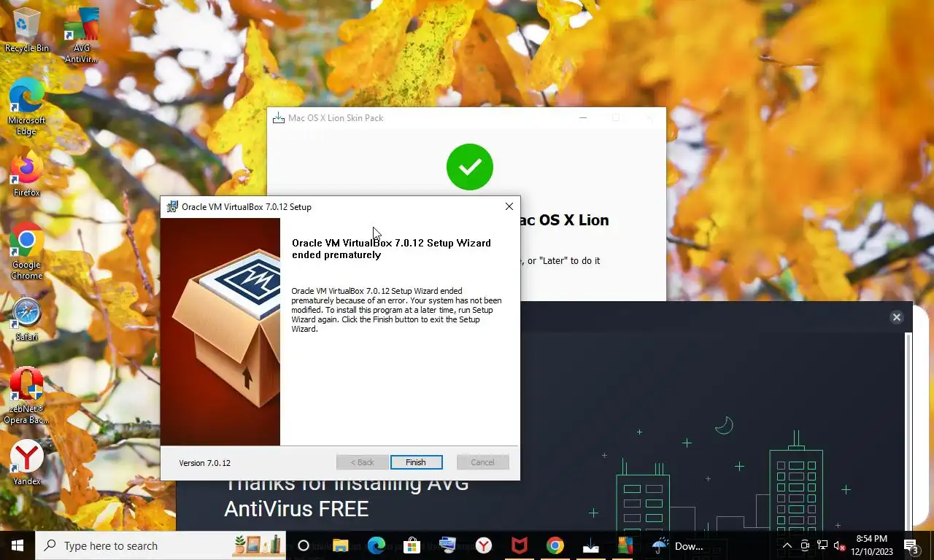
Task: Open McAfee icon in taskbar
Action: pos(519,545)
